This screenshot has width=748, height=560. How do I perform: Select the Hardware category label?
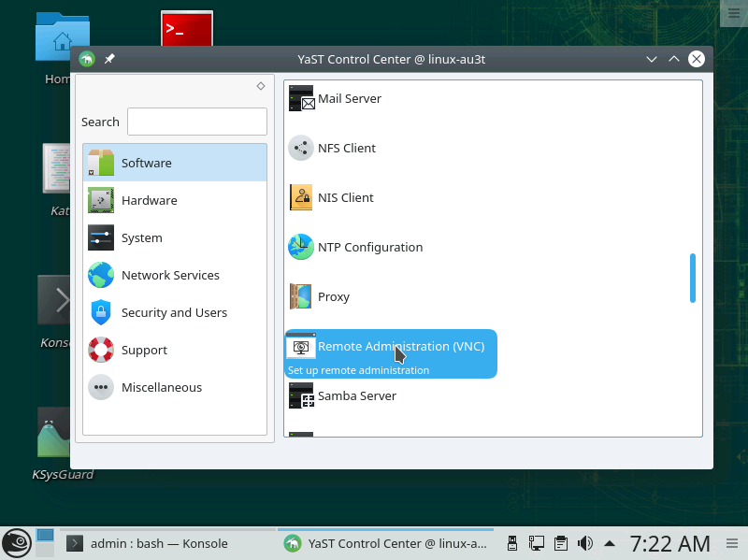point(150,200)
